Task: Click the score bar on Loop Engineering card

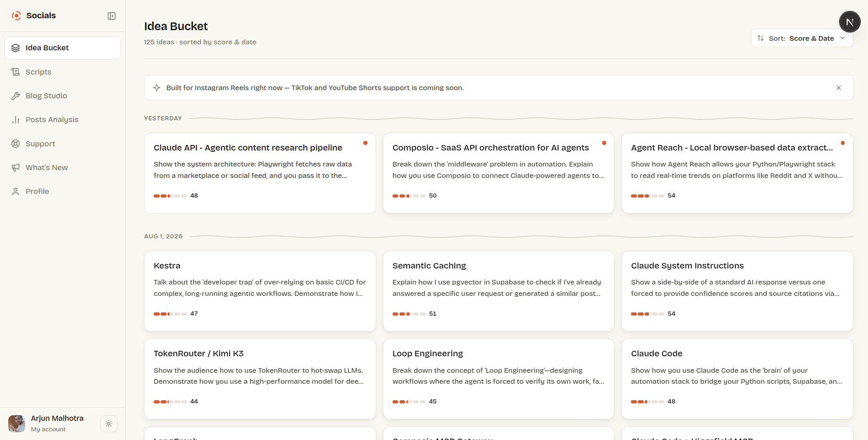Action: tap(409, 402)
